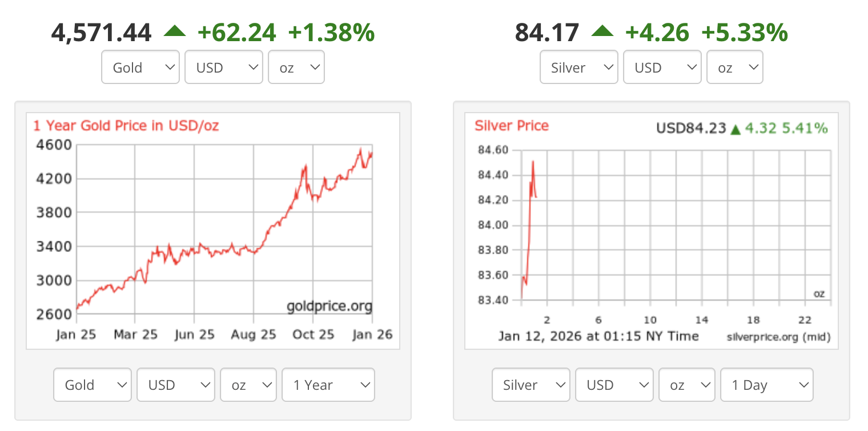
Task: Open the USD dropdown below the gold chart
Action: tap(175, 385)
